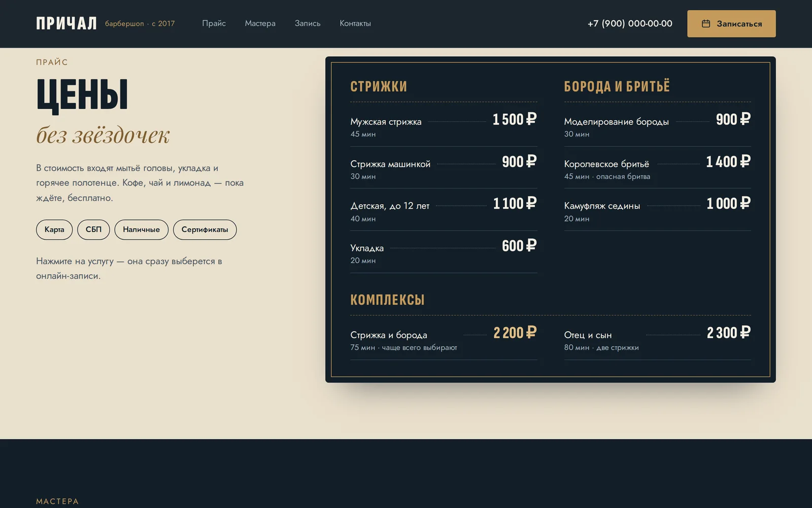
Task: Select the Отец и сын complex
Action: tap(657, 339)
